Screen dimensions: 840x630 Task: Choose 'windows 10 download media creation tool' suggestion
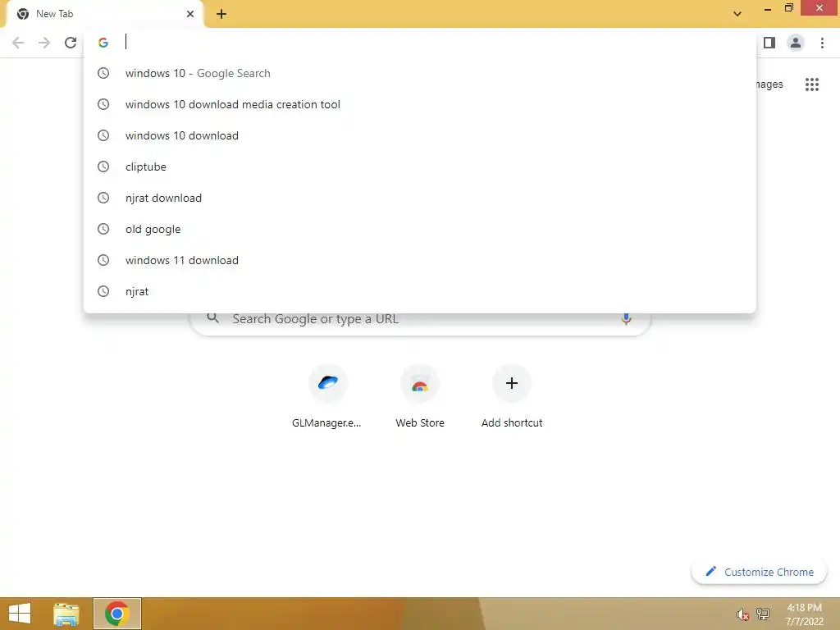point(419,104)
